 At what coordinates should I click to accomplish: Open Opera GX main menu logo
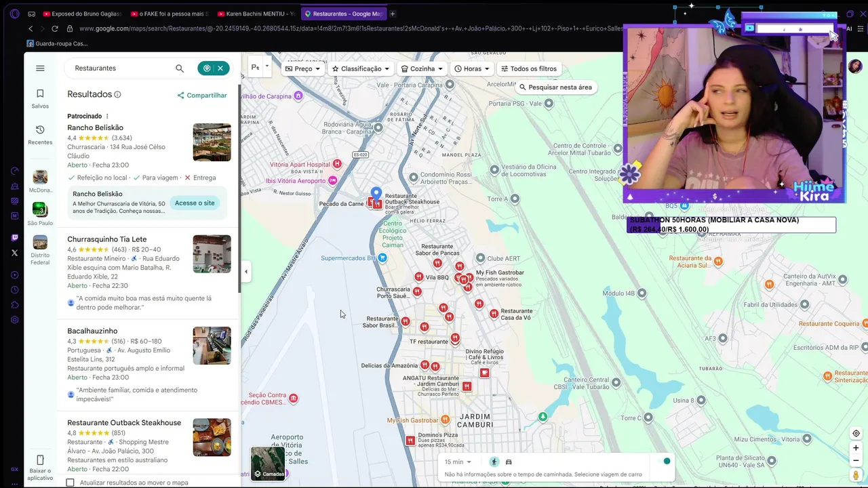point(15,14)
